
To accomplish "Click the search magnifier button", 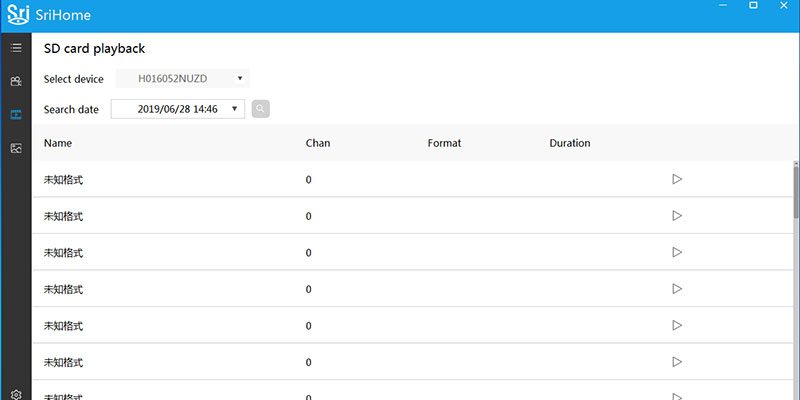I will click(x=261, y=108).
